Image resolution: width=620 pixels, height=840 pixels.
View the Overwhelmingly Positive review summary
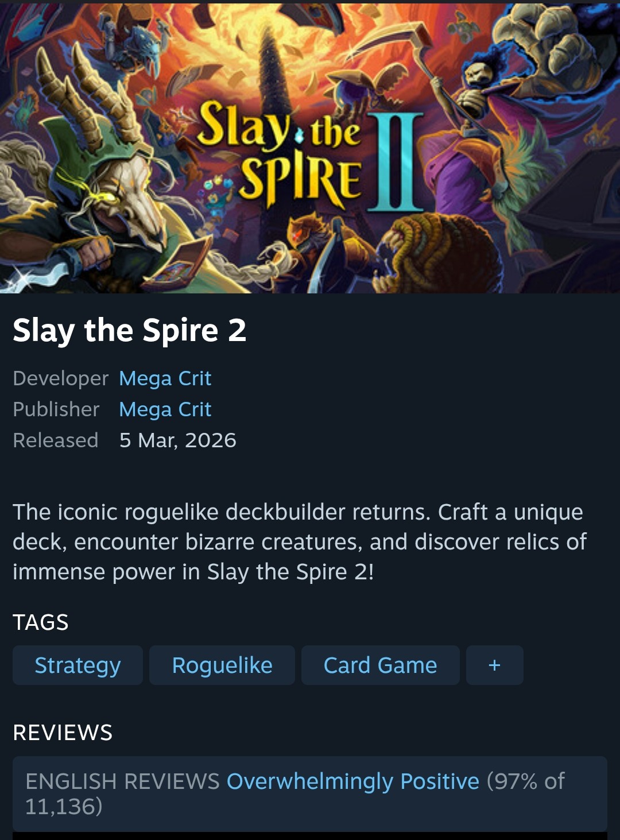[353, 781]
